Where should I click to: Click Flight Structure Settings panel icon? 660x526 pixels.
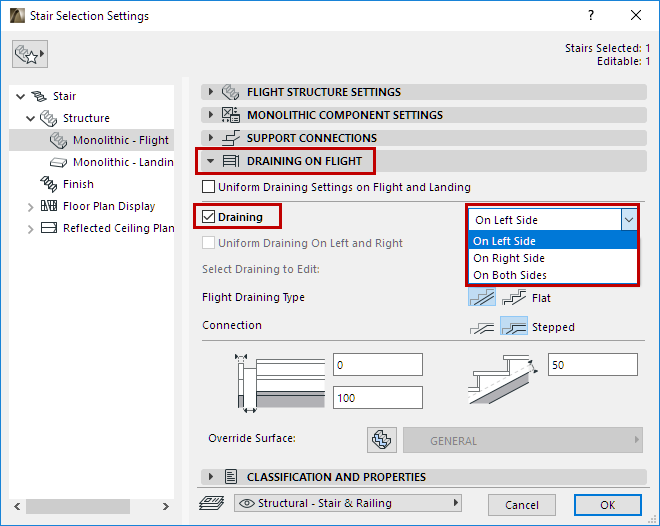pyautogui.click(x=230, y=92)
